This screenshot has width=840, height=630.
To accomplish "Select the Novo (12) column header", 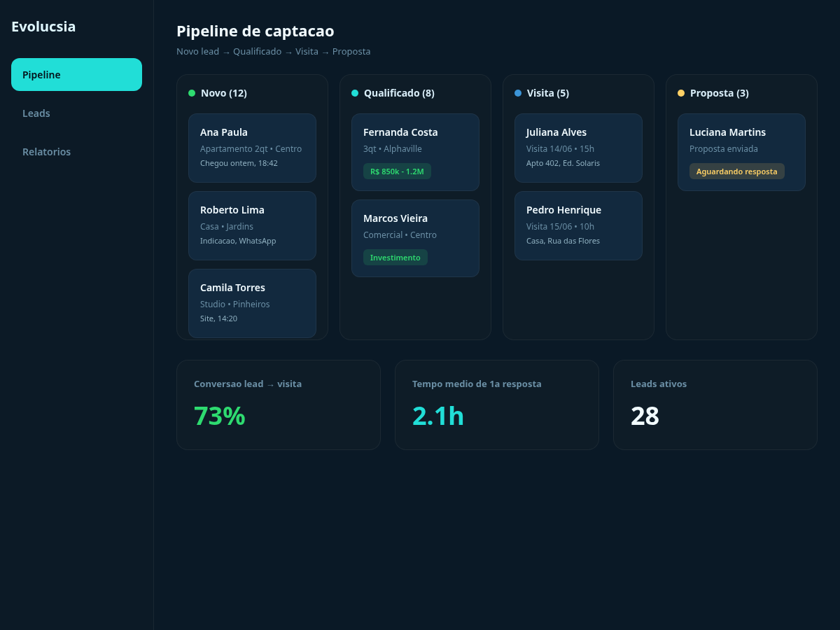I will [x=224, y=93].
